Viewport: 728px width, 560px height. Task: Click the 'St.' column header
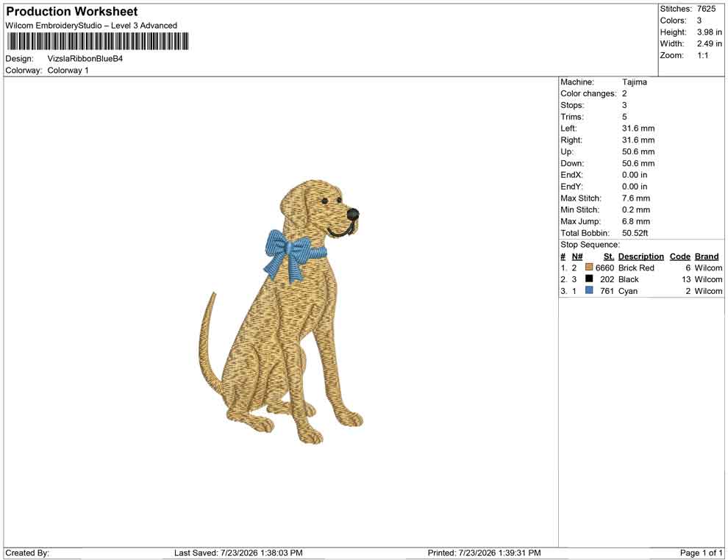click(x=609, y=256)
